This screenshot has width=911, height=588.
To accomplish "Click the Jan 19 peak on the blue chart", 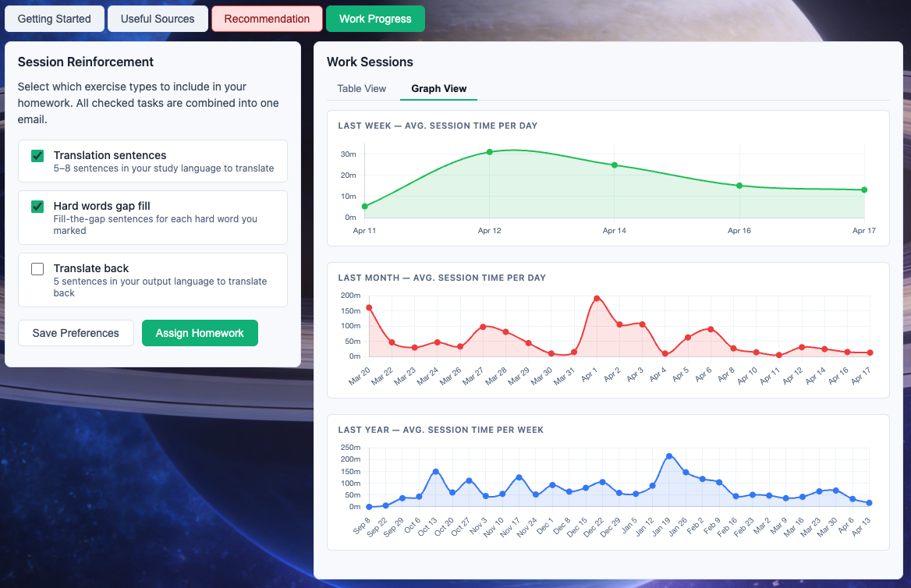I will coord(669,456).
